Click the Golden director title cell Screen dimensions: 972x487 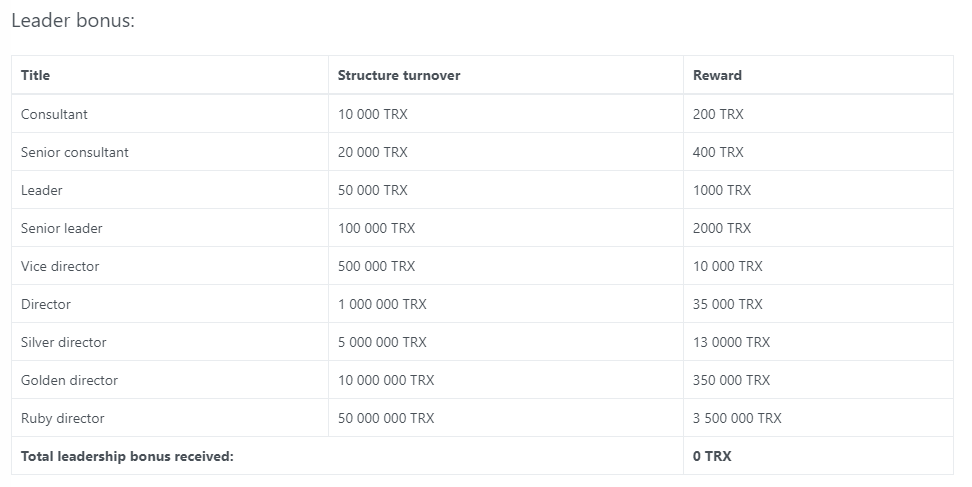pos(69,380)
